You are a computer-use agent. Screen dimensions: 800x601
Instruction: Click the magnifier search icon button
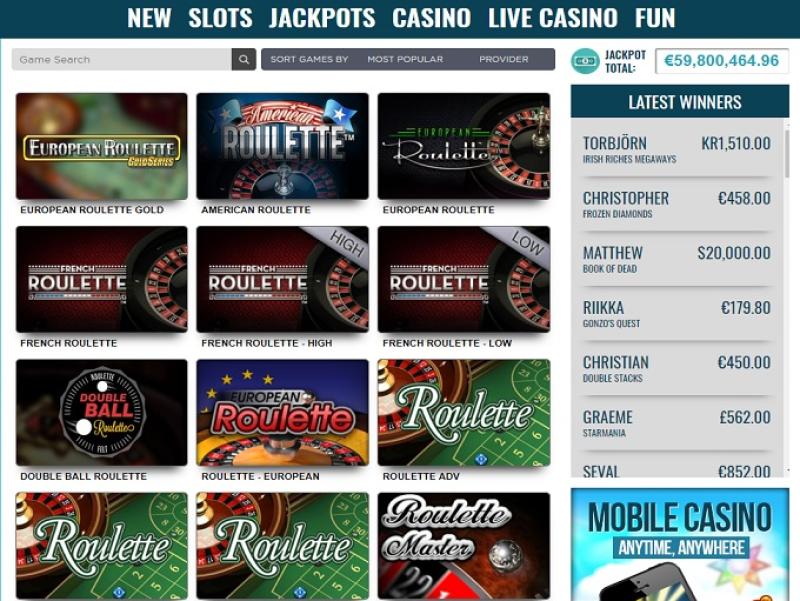point(244,60)
